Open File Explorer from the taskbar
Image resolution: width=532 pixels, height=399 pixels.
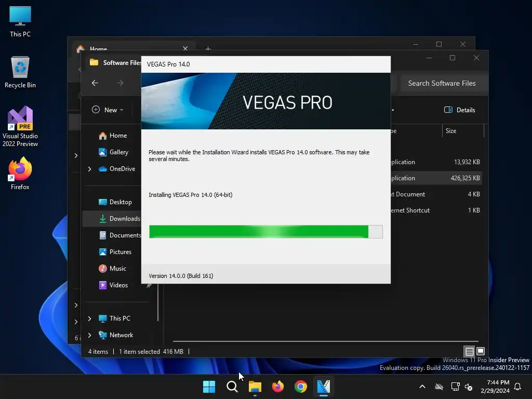(255, 387)
